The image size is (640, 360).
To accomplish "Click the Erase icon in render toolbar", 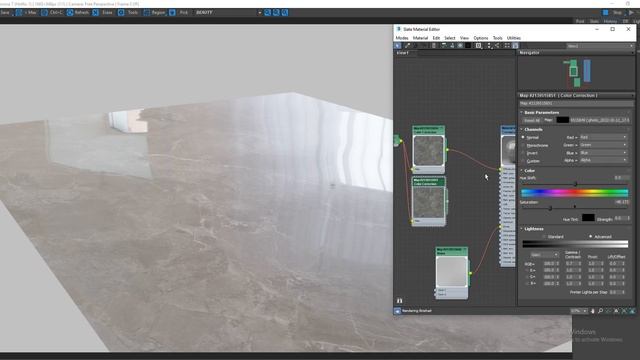I will coord(95,13).
